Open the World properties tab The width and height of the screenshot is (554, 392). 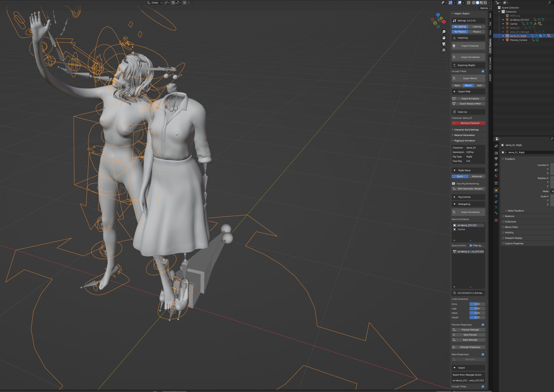pyautogui.click(x=496, y=176)
